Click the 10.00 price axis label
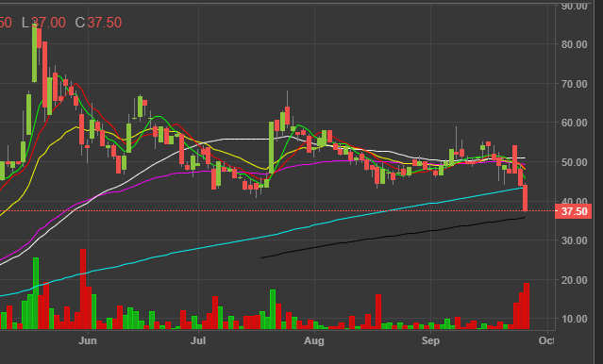The height and width of the screenshot is (364, 603). point(574,319)
